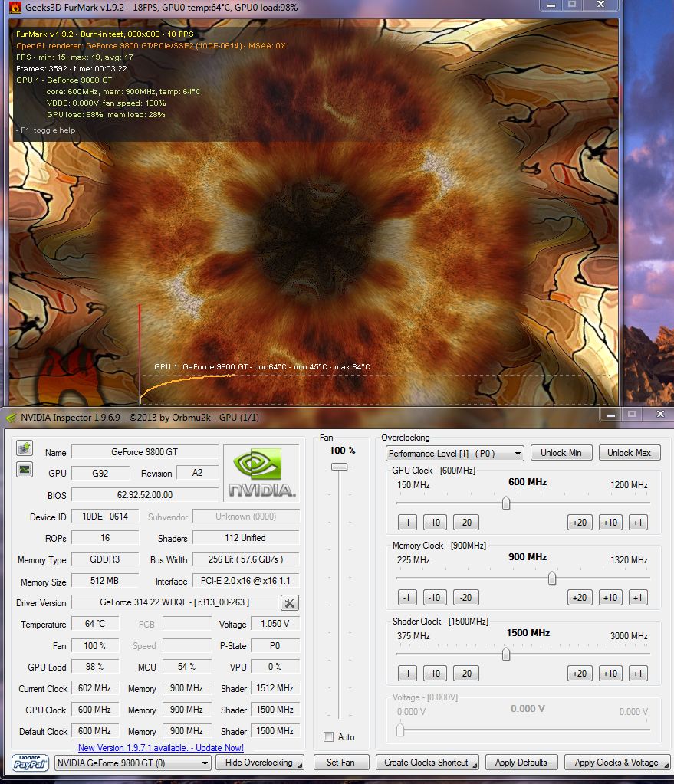
Task: Click the Shaders value 112 Unified
Action: (x=245, y=538)
